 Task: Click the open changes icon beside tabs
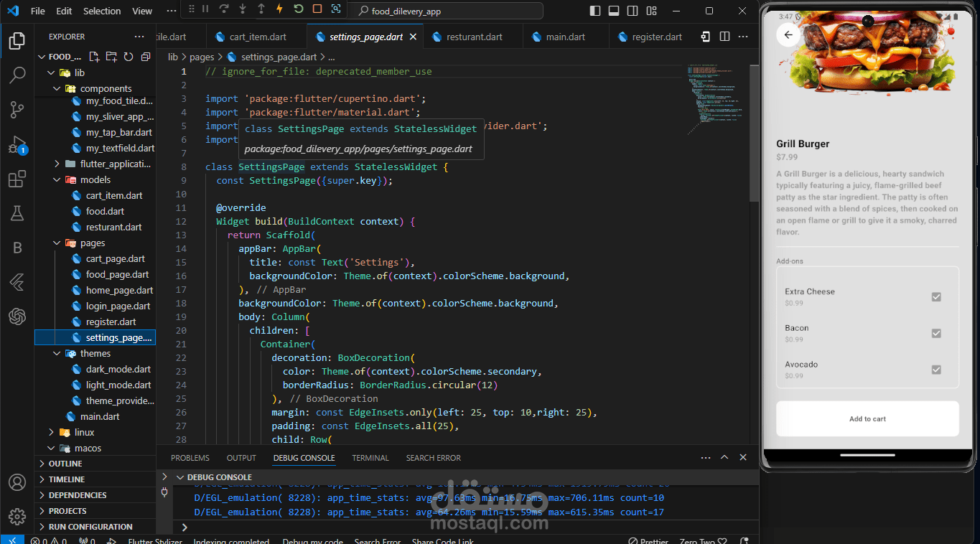(706, 37)
